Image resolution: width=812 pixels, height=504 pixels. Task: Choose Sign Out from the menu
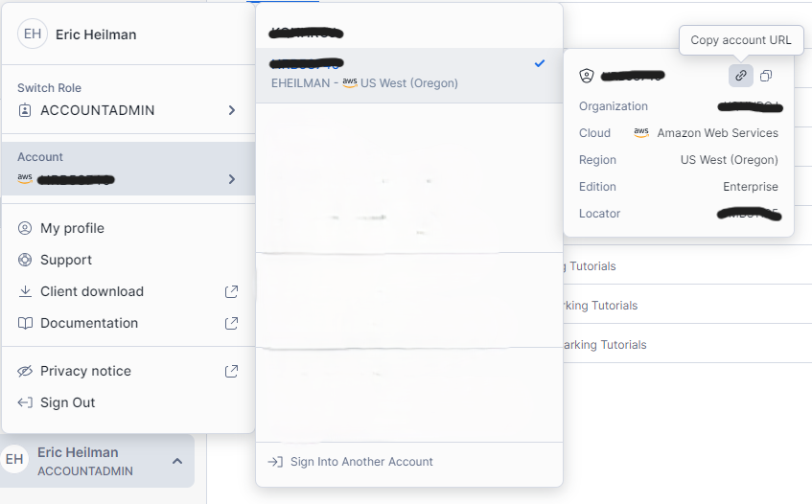click(x=67, y=402)
